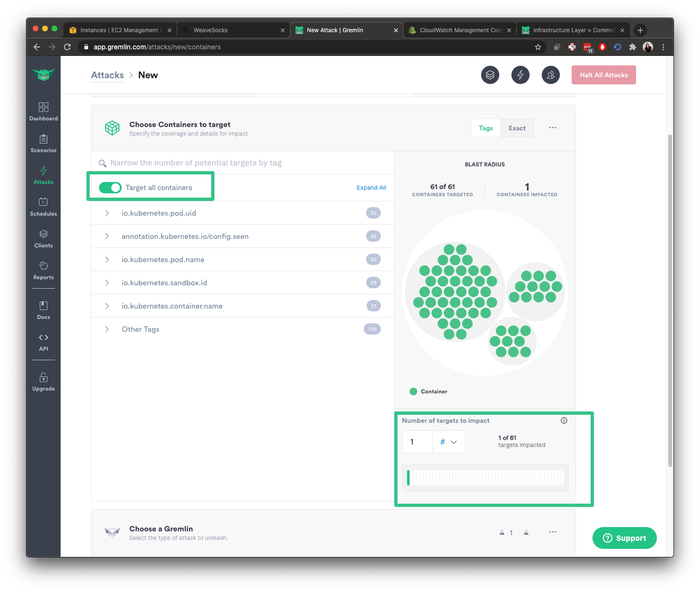Click the narrow targets by tag search field
Viewport: 700px width, 592px height.
(242, 163)
